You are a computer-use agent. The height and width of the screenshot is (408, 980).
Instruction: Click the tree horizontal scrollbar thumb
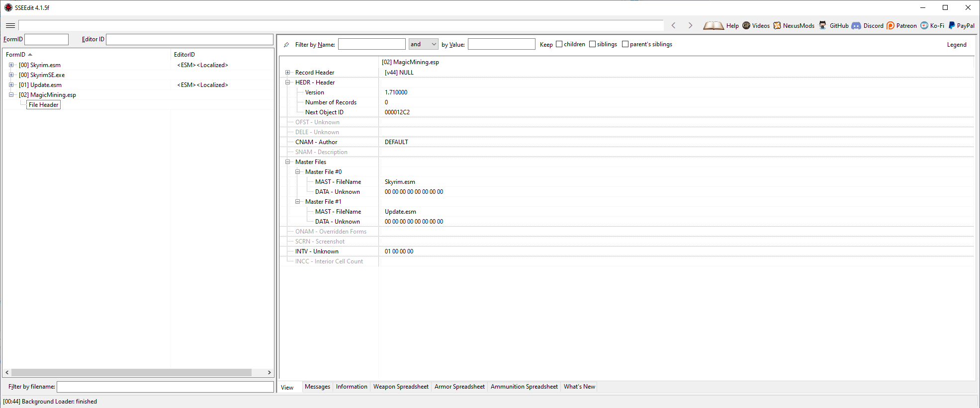(131, 372)
